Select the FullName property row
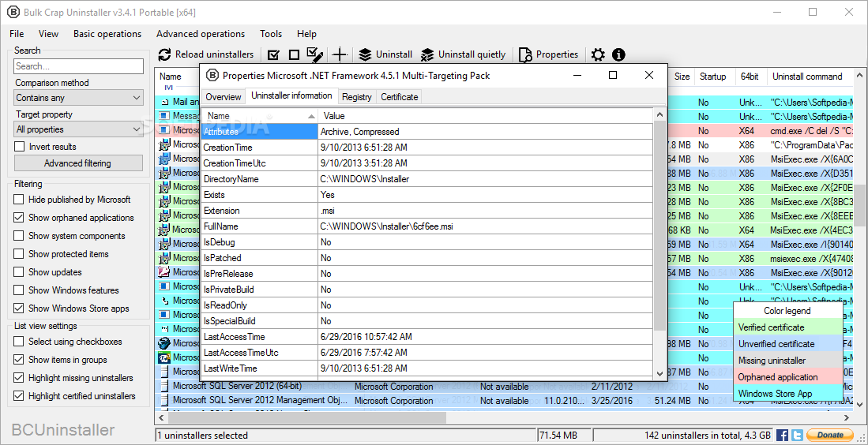Screen dimensions: 868x445 (426, 226)
